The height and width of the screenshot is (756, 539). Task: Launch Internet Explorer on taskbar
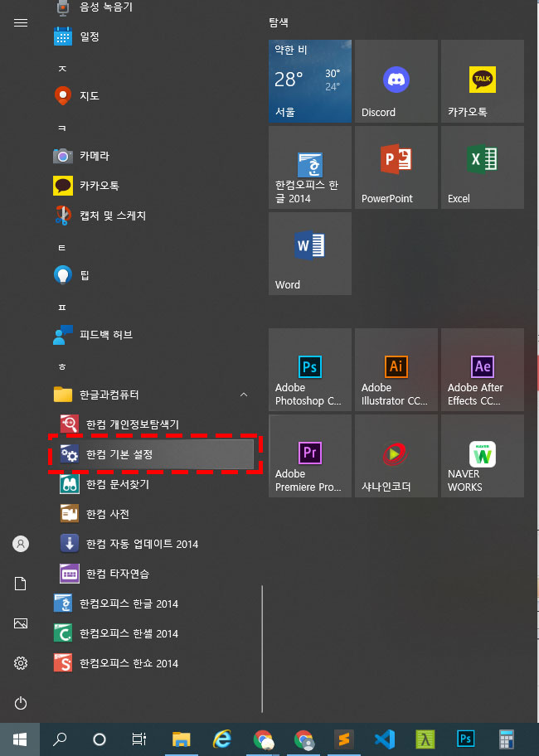click(x=221, y=739)
